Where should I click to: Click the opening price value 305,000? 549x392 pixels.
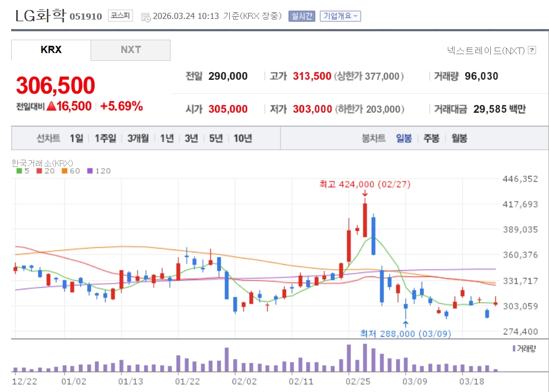(228, 109)
